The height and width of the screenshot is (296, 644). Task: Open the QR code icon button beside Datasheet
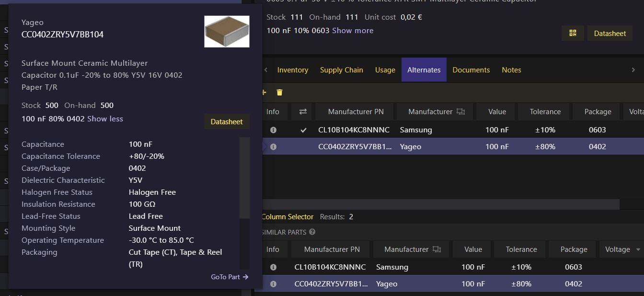pyautogui.click(x=573, y=33)
